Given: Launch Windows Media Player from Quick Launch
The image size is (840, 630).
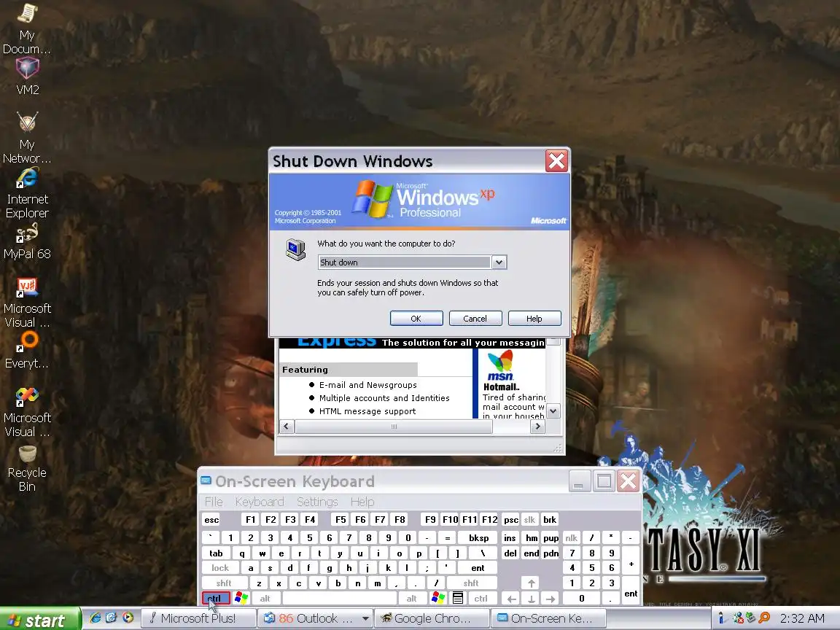Looking at the screenshot, I should tap(128, 618).
